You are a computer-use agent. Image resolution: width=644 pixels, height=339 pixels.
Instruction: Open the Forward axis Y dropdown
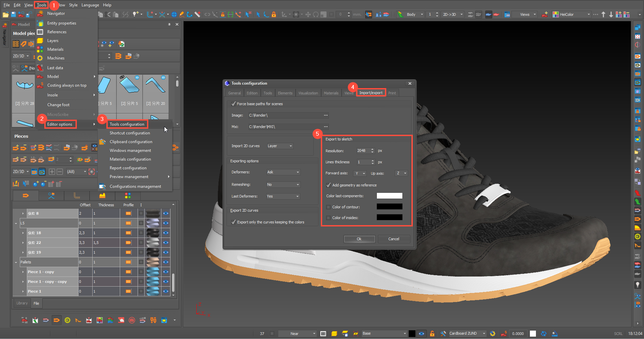click(x=360, y=173)
